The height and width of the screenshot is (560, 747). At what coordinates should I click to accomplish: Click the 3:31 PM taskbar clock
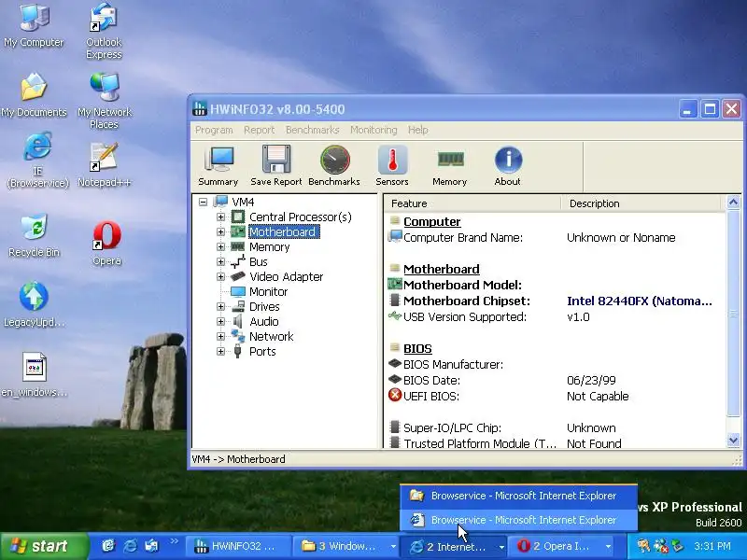pos(712,546)
